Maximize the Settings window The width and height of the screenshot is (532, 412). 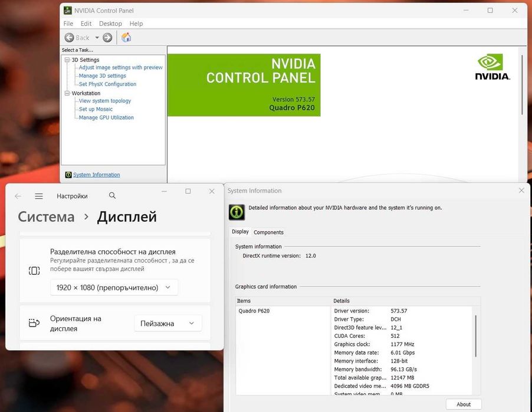188,191
